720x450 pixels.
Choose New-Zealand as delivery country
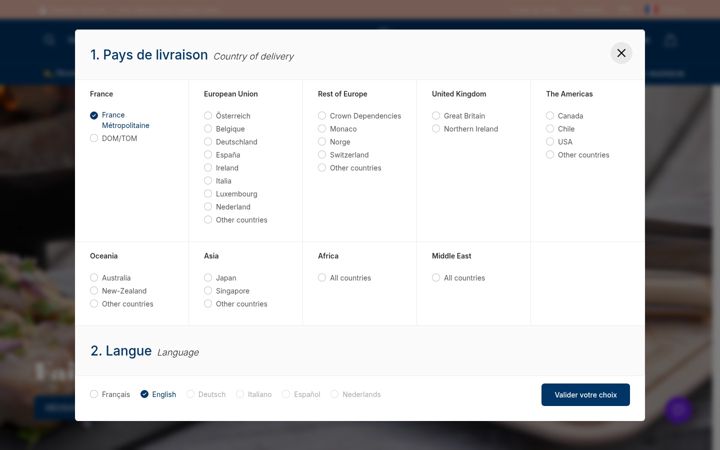pos(118,291)
